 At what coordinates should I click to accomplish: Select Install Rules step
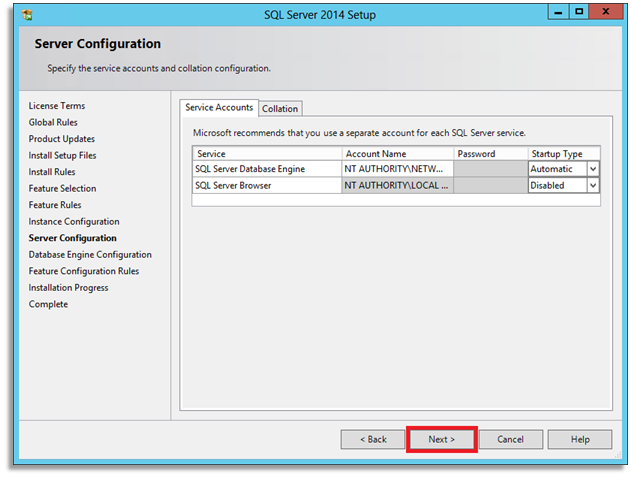tap(52, 172)
